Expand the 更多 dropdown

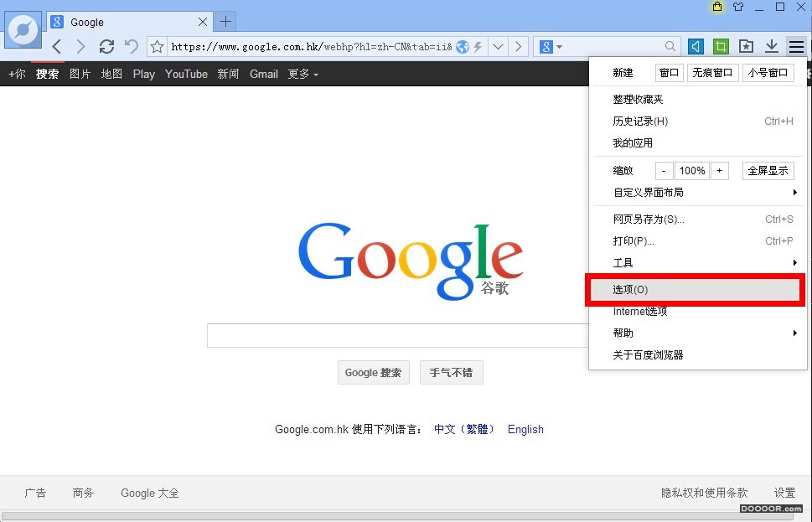(x=303, y=74)
